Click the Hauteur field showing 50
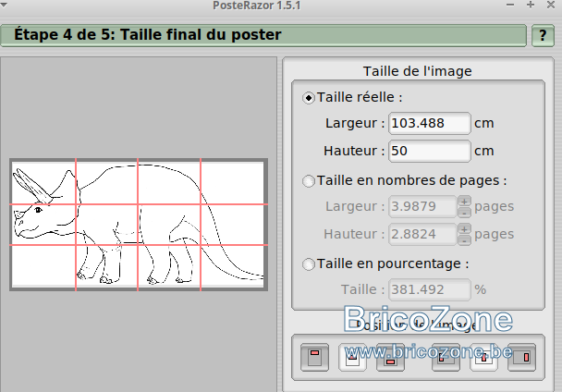 tap(430, 151)
